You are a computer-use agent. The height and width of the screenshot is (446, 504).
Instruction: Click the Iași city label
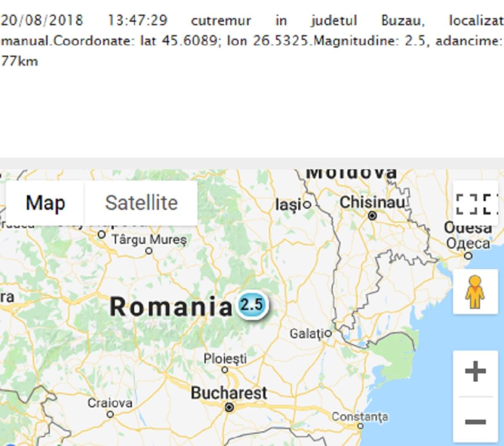pos(289,205)
